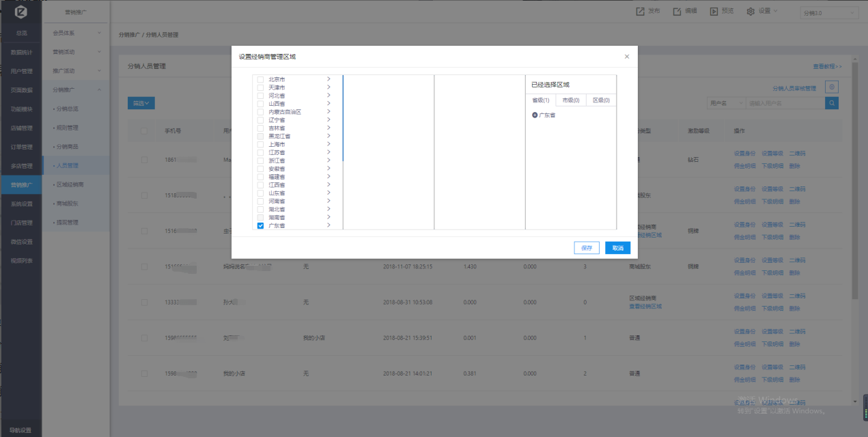Image resolution: width=868 pixels, height=437 pixels.
Task: Click the plus icon beside 广东省
Action: [x=535, y=115]
